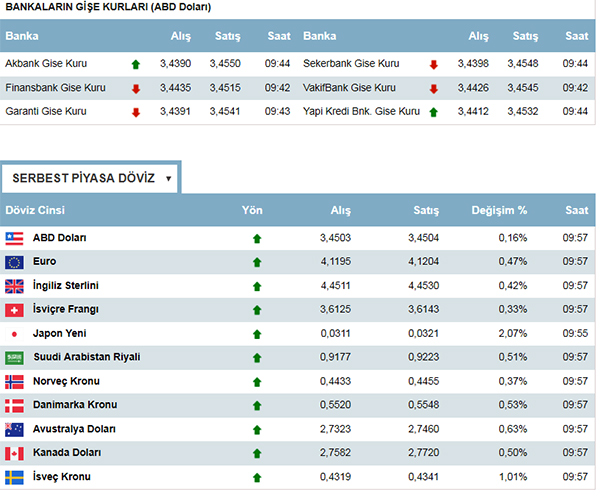The height and width of the screenshot is (503, 600).
Task: Click the red down arrow for Garanti Gise Kuru
Action: [136, 112]
